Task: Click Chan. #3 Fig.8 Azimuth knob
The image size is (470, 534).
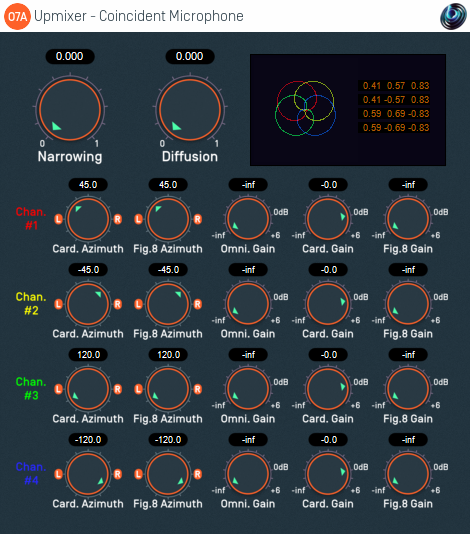Action: [x=168, y=389]
